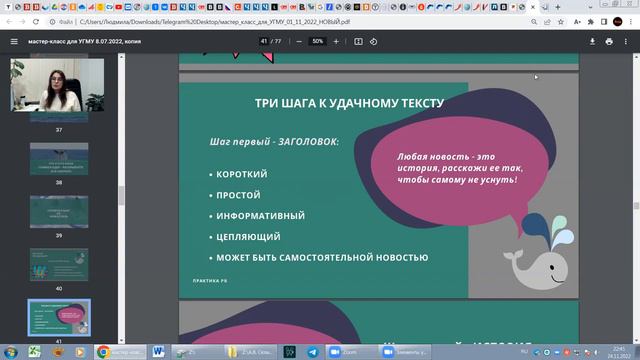640x360 pixels.
Task: Click the text 'Шаг первый - ЗАГОЛОВОК:'
Action: (x=274, y=142)
